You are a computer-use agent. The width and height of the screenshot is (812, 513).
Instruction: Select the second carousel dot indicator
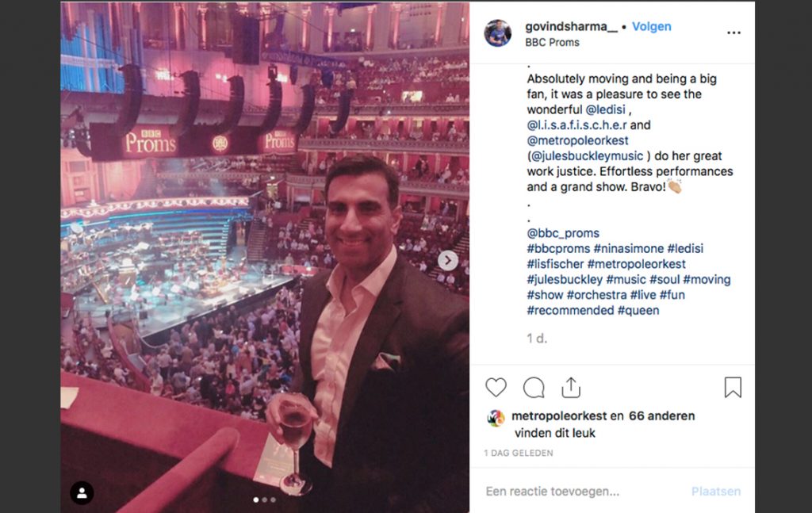pos(265,500)
